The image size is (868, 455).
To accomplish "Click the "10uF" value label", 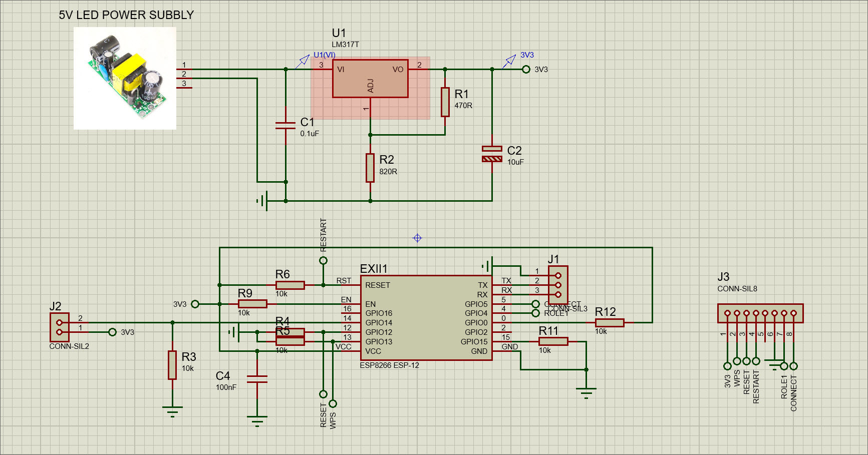I will [x=515, y=162].
